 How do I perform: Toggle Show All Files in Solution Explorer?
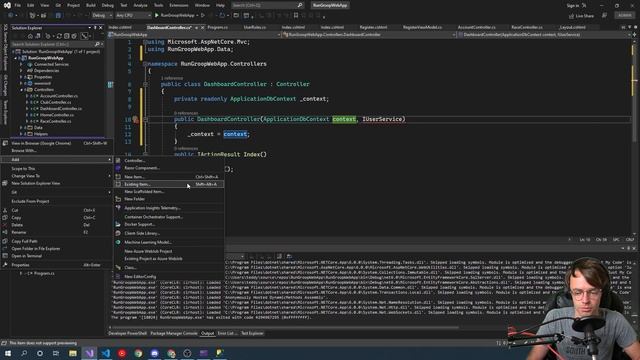(x=74, y=36)
